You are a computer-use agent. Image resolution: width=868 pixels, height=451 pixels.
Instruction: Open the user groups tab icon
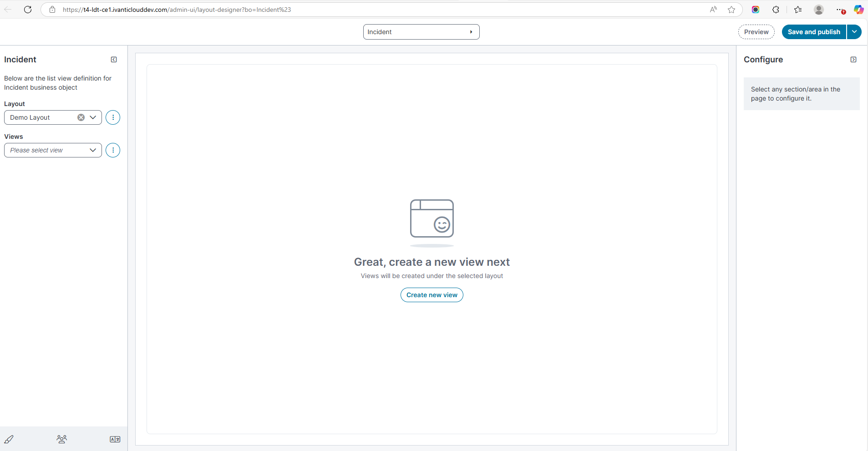pos(62,439)
